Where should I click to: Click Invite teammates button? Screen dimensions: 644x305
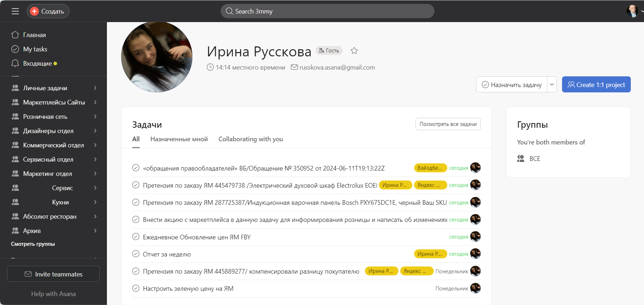pos(53,274)
